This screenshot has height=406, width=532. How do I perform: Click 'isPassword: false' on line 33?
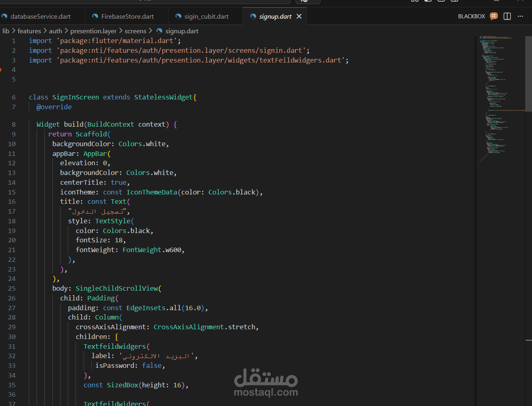point(130,366)
